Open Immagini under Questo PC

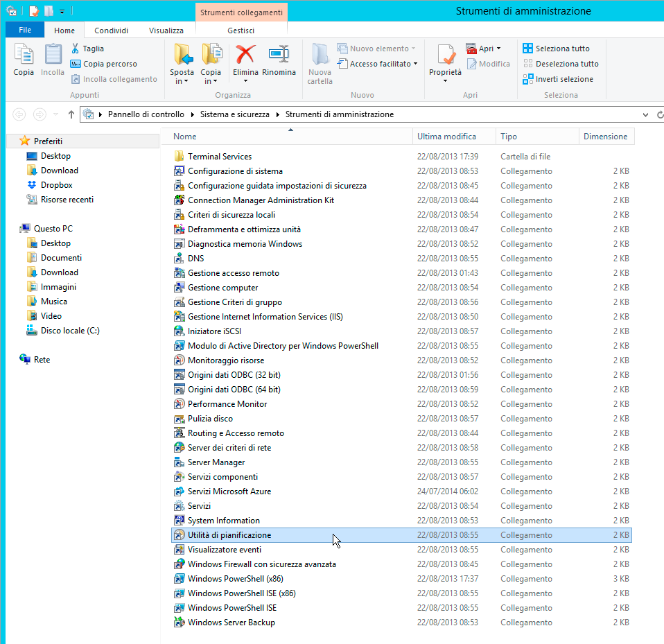pos(58,287)
